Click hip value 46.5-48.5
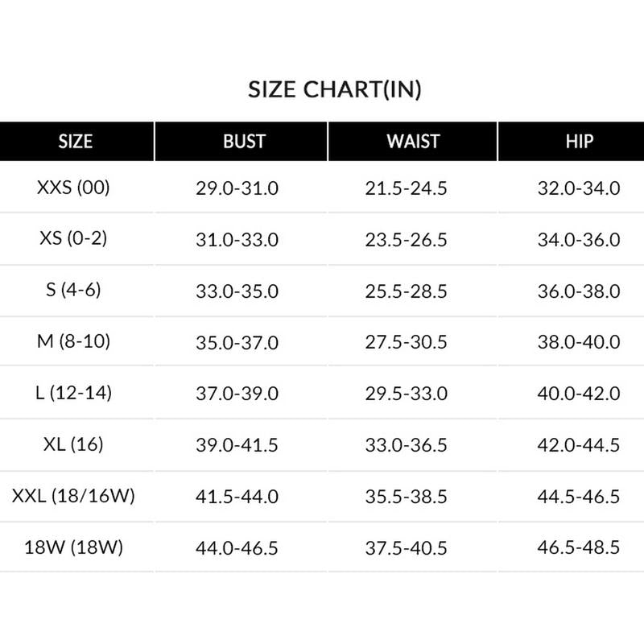Screen dimensions: 644x644 (x=579, y=547)
